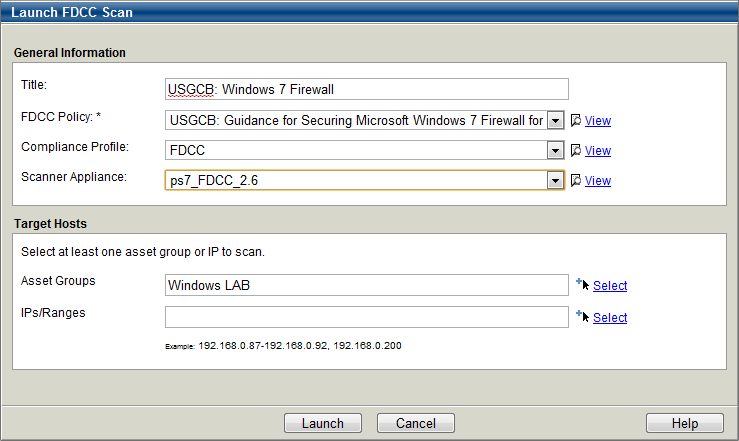Open the View link for Scanner Appliance

pos(598,180)
